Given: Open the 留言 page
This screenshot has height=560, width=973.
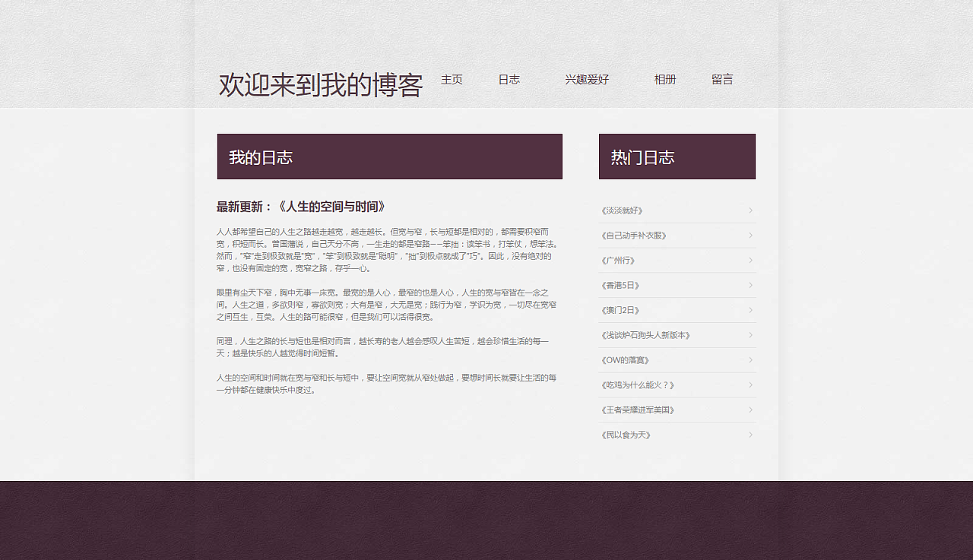Looking at the screenshot, I should point(722,80).
